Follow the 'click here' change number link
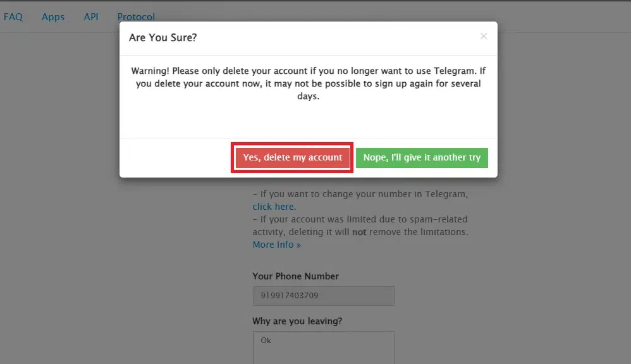This screenshot has height=364, width=631. tap(273, 207)
